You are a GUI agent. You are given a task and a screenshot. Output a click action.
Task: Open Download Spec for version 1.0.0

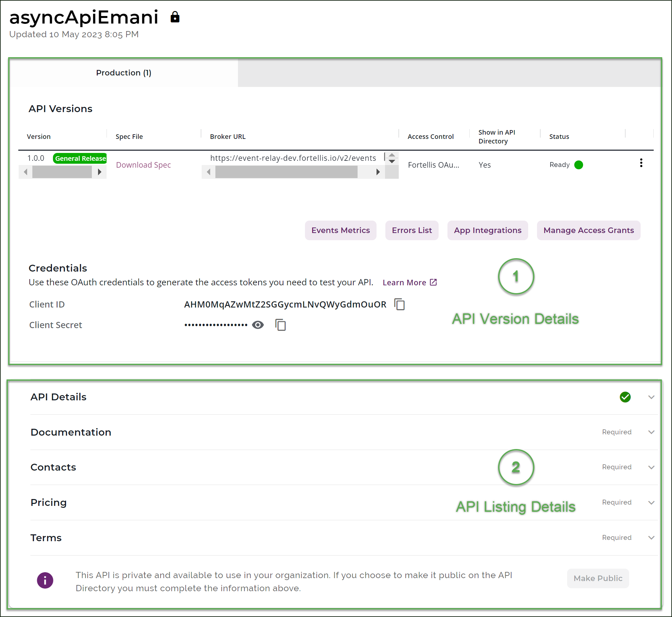click(143, 165)
